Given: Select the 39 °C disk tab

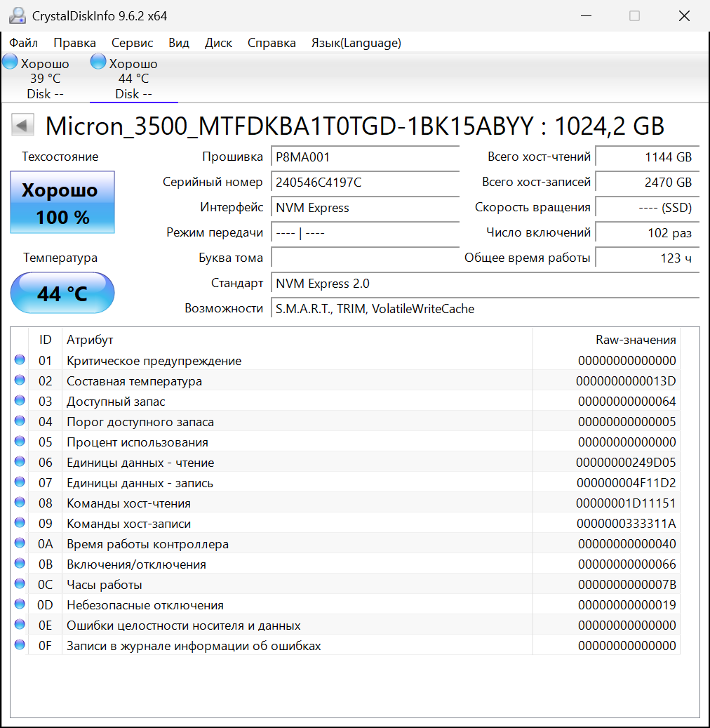Looking at the screenshot, I should [45, 78].
